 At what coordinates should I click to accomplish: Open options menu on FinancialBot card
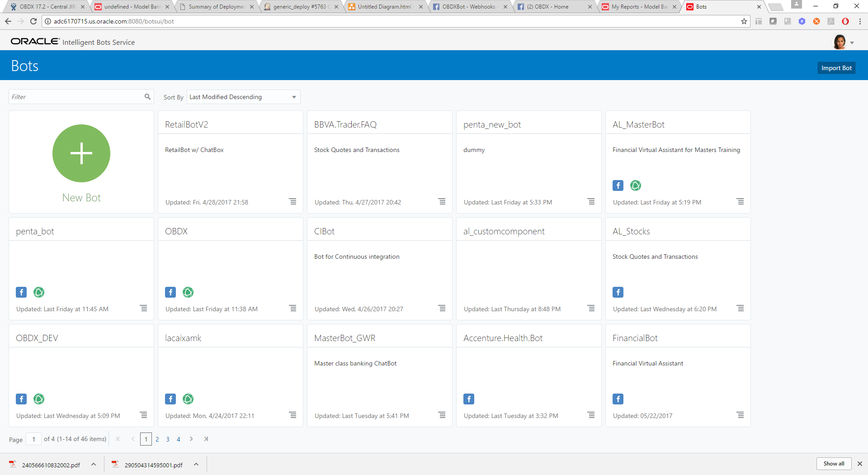(x=741, y=415)
